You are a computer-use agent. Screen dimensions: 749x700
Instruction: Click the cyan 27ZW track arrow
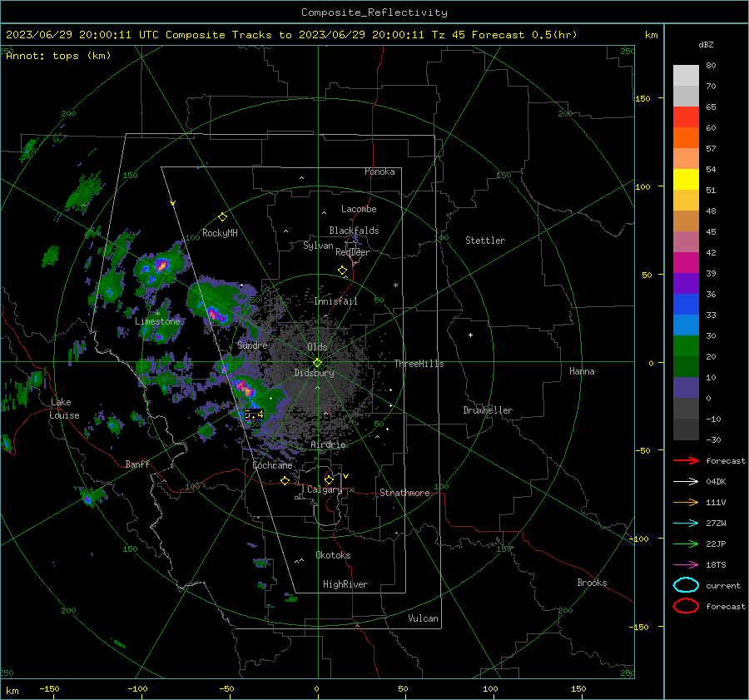tap(686, 524)
